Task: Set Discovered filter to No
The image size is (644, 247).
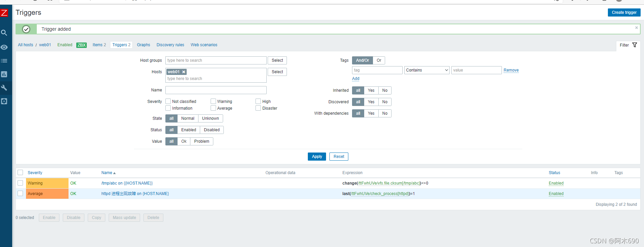Action: tap(385, 102)
